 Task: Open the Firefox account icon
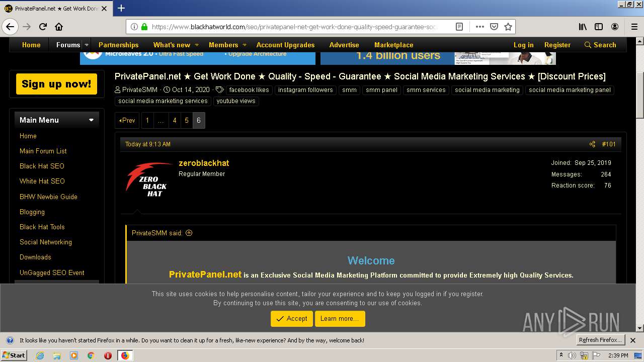click(x=615, y=27)
